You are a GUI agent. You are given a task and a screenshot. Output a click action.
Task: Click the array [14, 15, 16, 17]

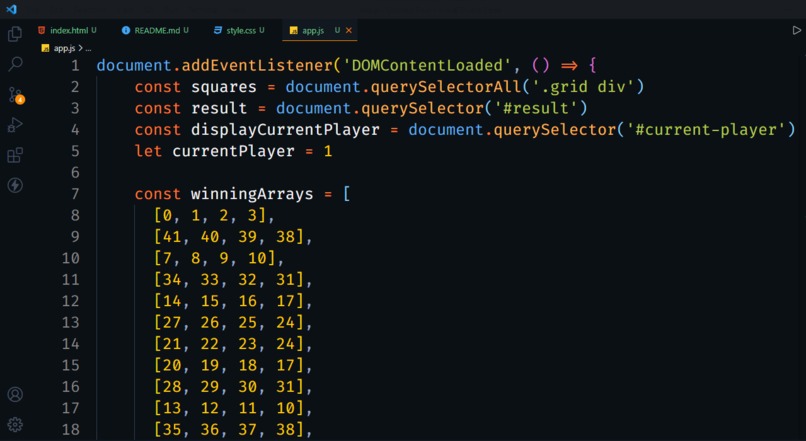point(229,301)
